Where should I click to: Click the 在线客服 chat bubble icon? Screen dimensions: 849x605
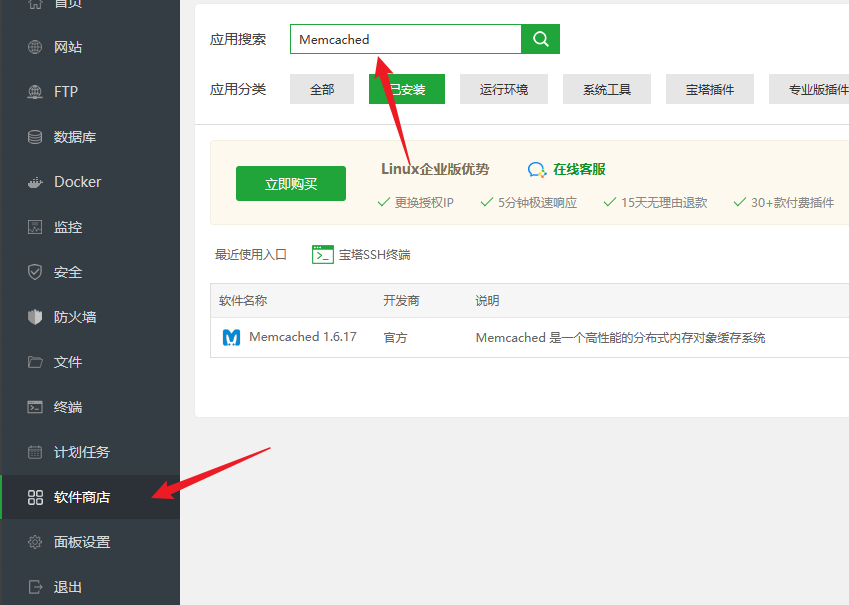(537, 170)
